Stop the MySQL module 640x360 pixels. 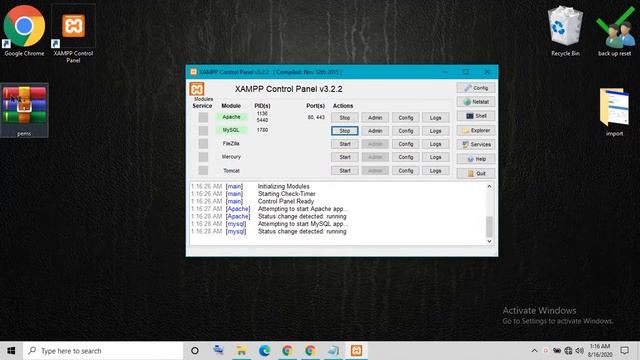click(x=345, y=131)
